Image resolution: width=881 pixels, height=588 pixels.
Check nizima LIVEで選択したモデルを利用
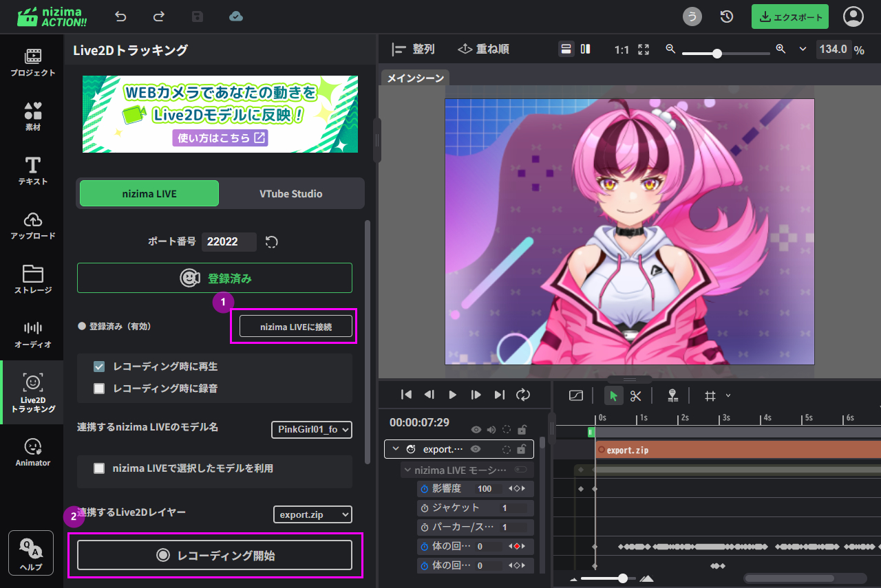(x=99, y=468)
